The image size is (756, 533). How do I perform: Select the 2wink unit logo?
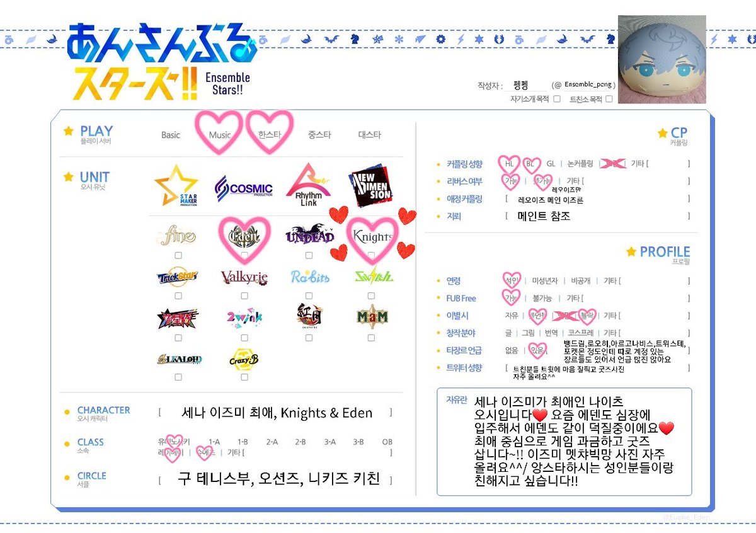[244, 318]
